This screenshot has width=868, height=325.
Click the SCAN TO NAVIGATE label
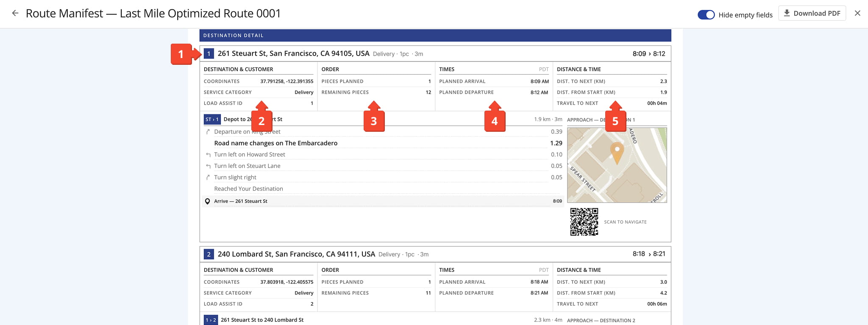[x=625, y=222]
